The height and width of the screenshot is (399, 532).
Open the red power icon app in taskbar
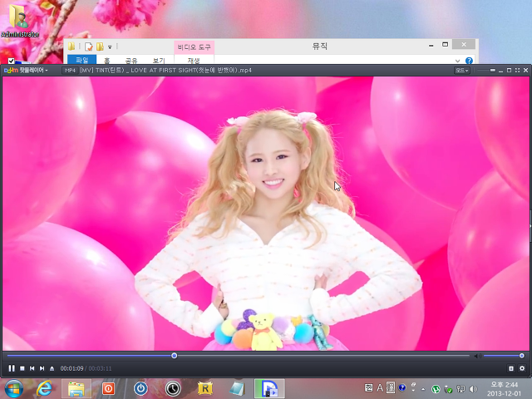tap(109, 389)
